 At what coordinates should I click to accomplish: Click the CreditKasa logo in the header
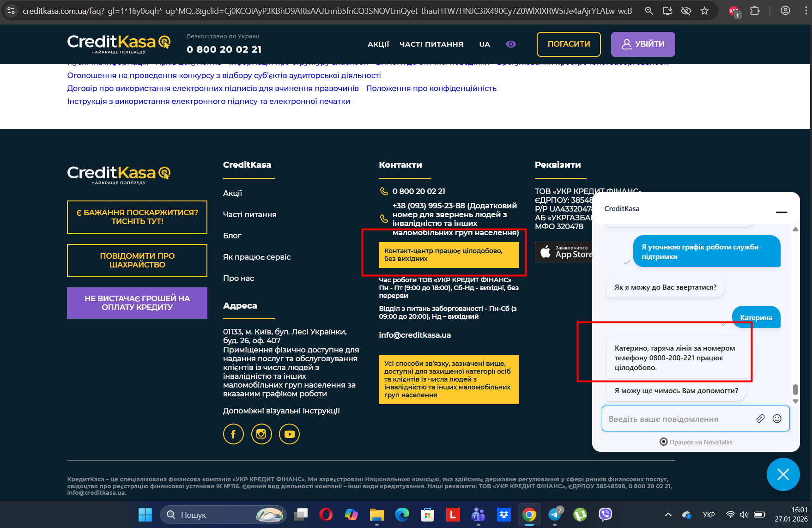coord(119,44)
